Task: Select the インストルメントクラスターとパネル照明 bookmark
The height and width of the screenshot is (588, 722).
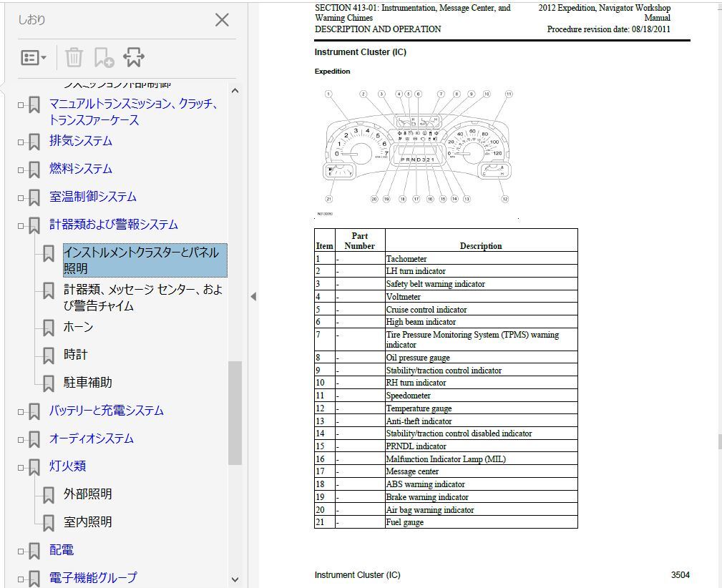Action: (x=145, y=260)
